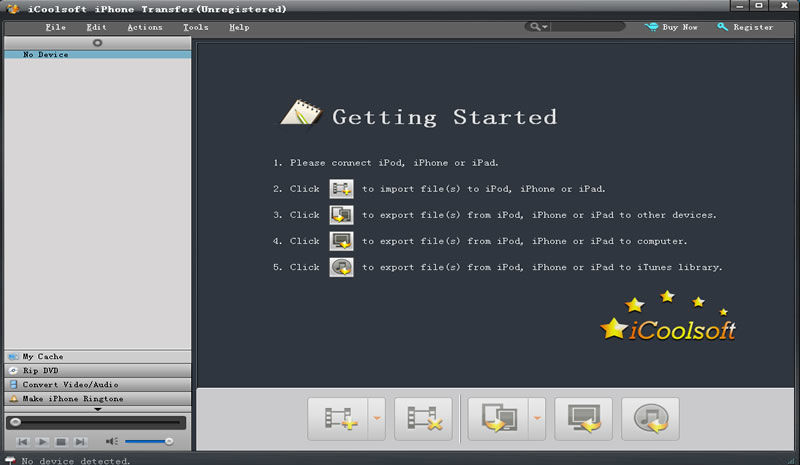Click the circular refresh icon above device list

click(97, 43)
